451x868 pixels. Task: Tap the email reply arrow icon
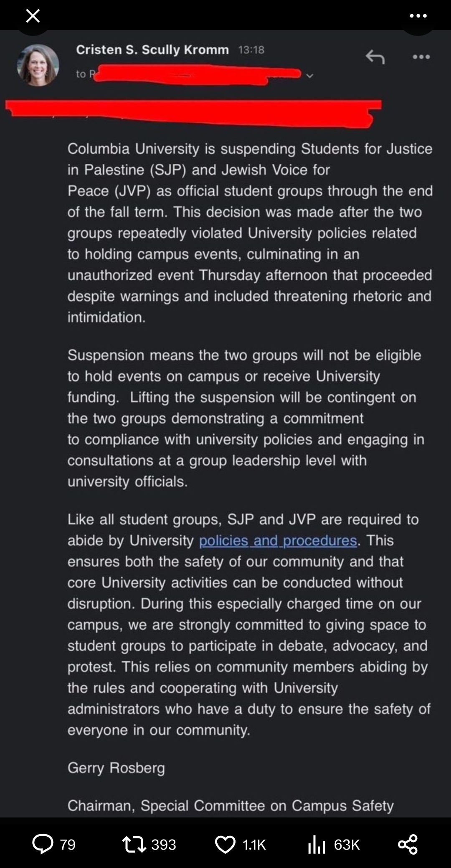(x=375, y=57)
